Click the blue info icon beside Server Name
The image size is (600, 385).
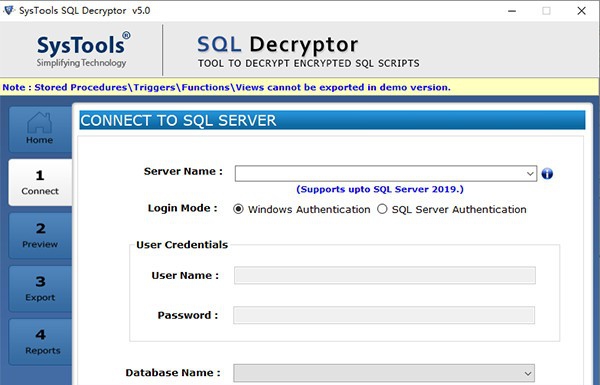[x=547, y=174]
